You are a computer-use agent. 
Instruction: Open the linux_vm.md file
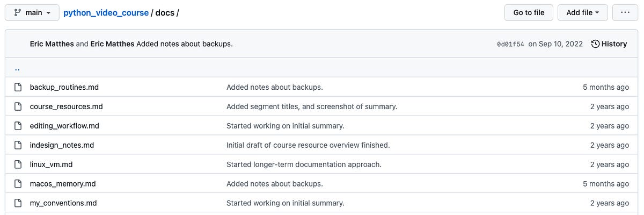[51, 164]
